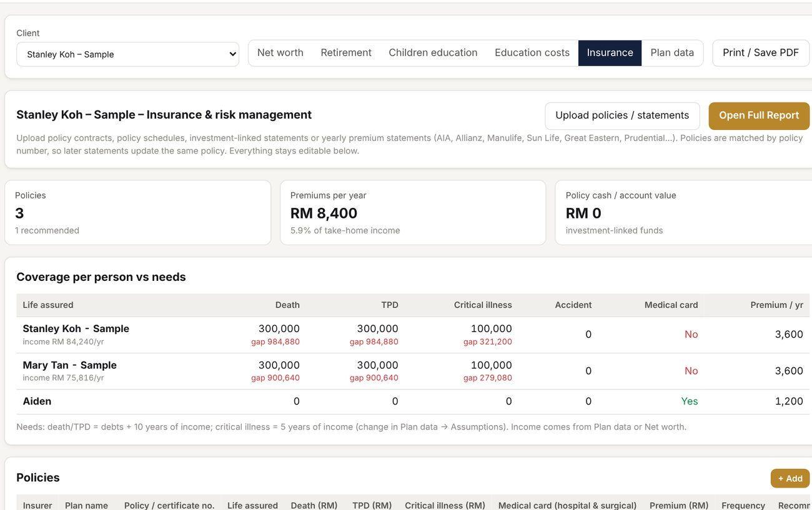Click Upload policies / statements button
This screenshot has width=812, height=510.
click(x=622, y=115)
